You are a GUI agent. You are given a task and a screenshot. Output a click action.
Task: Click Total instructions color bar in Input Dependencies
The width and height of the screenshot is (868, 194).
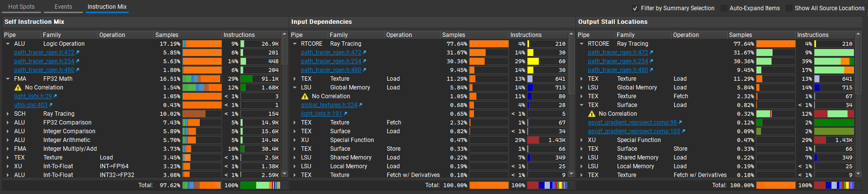tap(547, 185)
